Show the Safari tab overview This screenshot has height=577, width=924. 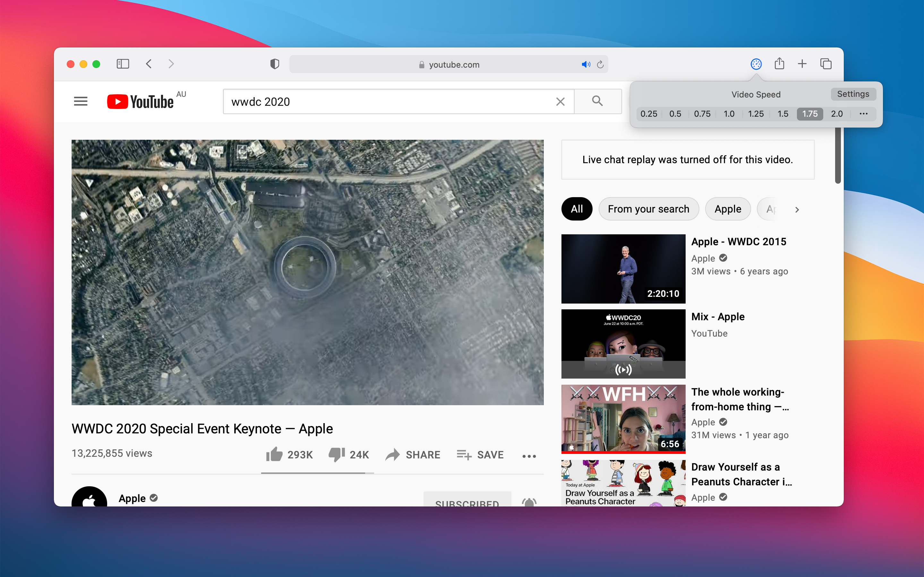tap(826, 64)
